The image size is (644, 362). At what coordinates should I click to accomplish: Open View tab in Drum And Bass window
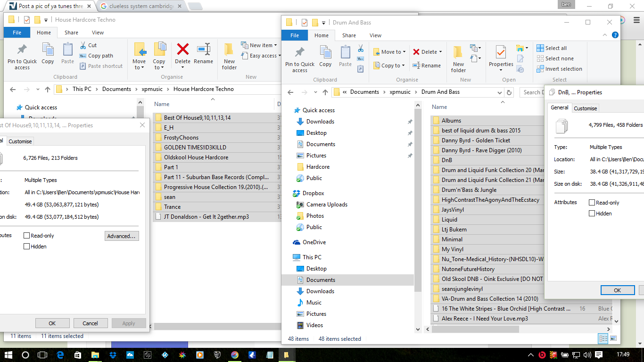tap(375, 35)
